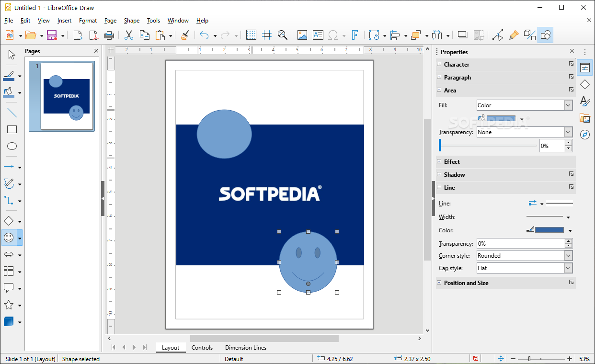Toggle Display Grid icon
595x364 pixels.
coord(251,35)
